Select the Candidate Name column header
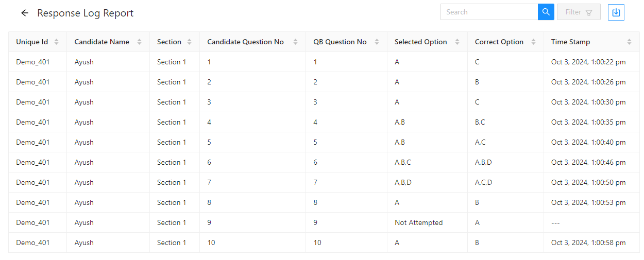Screen dimensions: 644x260 tap(108, 42)
